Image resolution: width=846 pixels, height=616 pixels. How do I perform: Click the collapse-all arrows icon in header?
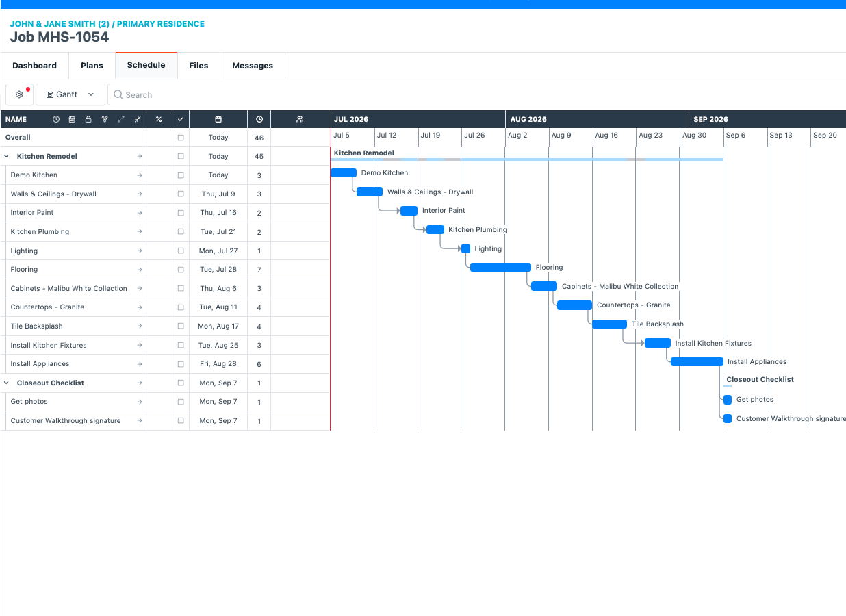(x=138, y=119)
